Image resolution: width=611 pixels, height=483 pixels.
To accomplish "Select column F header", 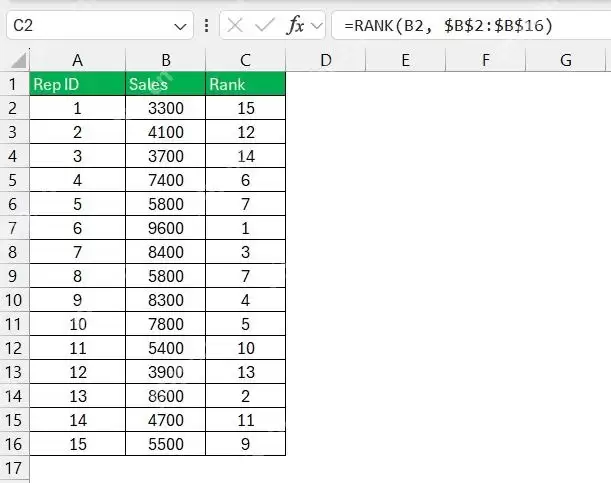I will click(x=485, y=60).
